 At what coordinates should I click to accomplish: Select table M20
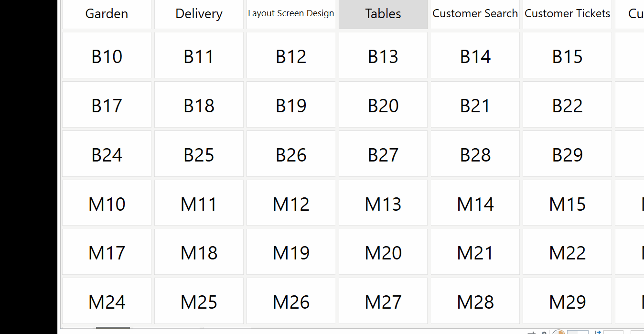(x=383, y=252)
